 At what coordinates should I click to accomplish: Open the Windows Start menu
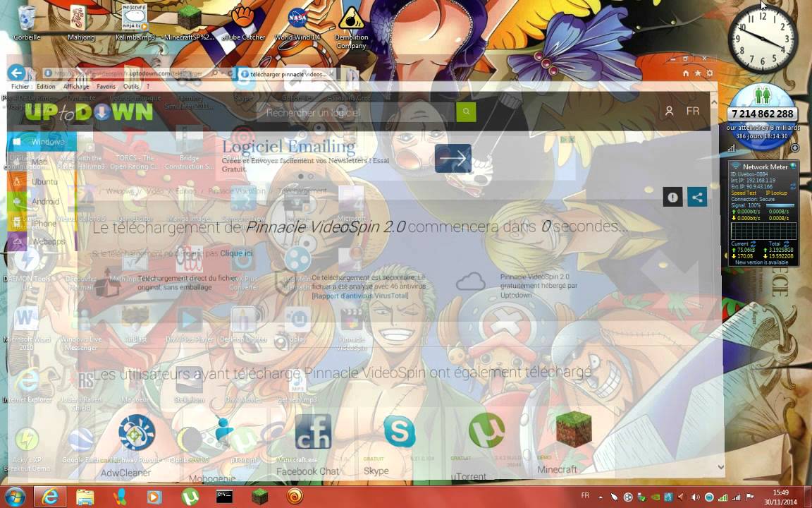pyautogui.click(x=15, y=497)
